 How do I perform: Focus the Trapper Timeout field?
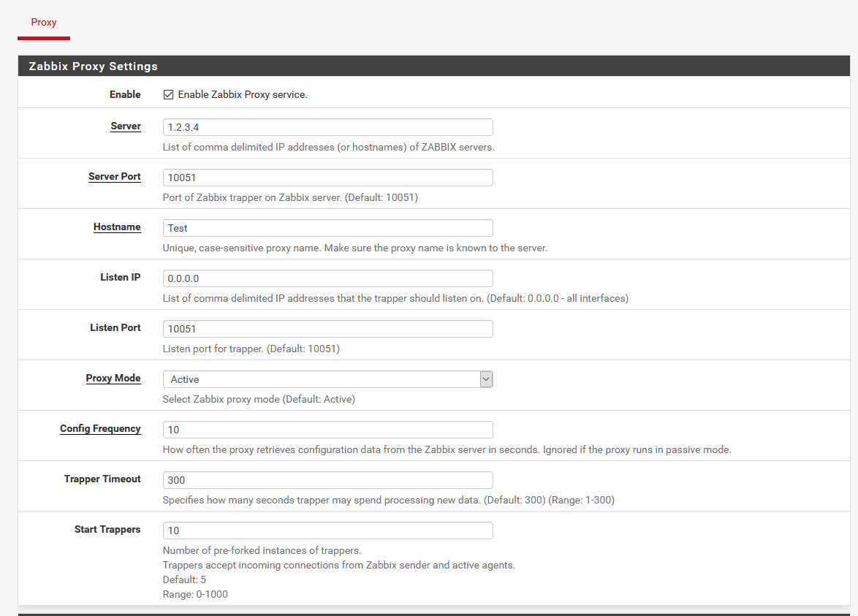click(327, 480)
